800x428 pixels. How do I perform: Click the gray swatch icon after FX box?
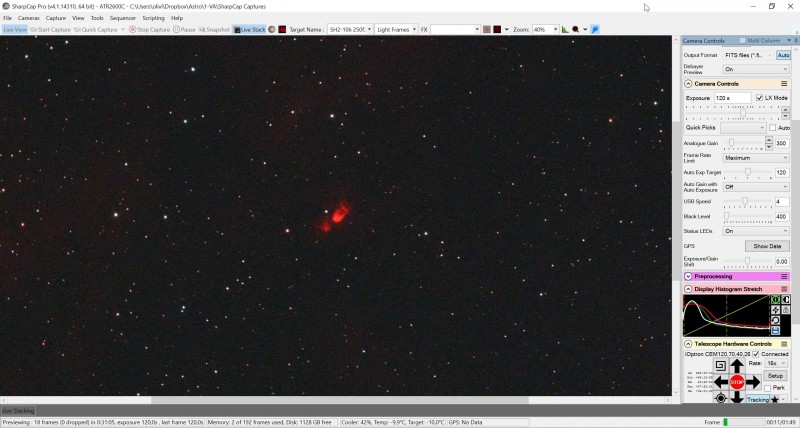487,30
